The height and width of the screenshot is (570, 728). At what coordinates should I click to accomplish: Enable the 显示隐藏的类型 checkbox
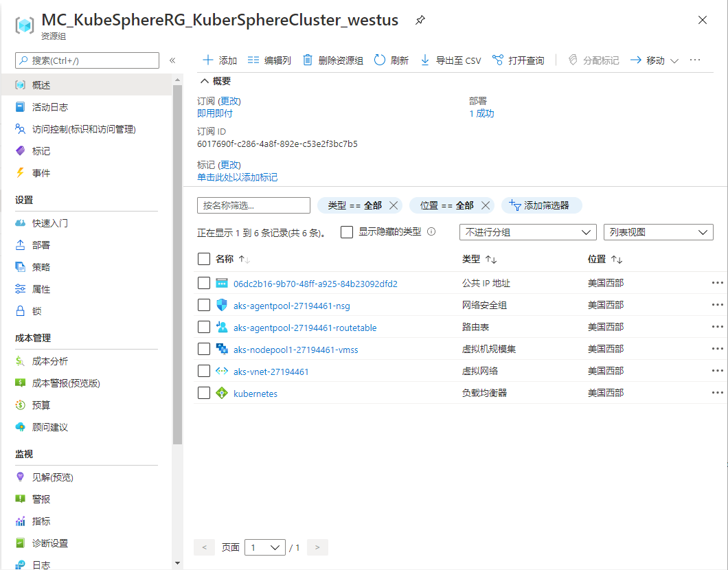tap(347, 232)
